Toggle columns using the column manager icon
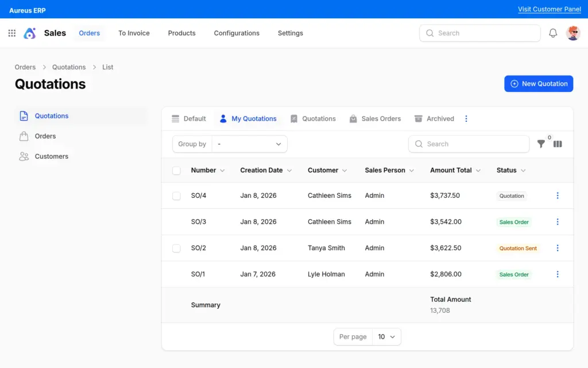The height and width of the screenshot is (368, 588). tap(558, 144)
